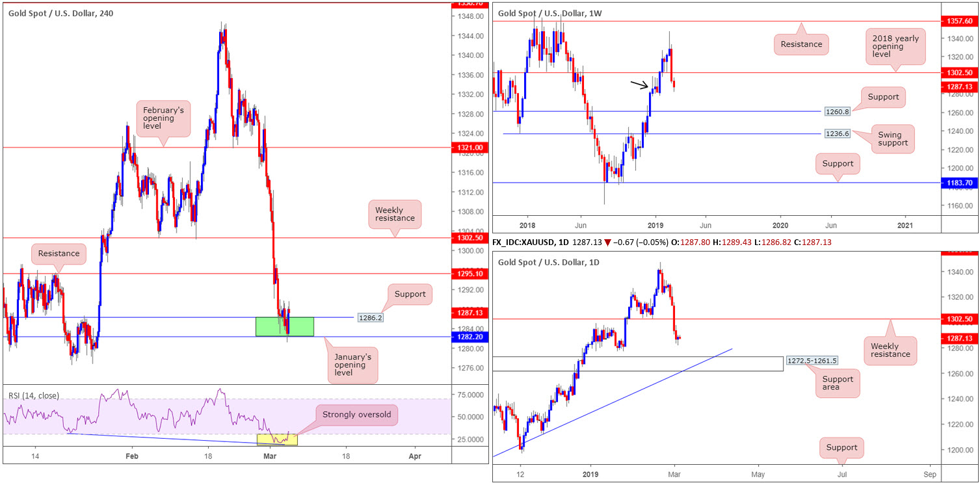The image size is (980, 483).
Task: Click the 1183.70 blue price label
Action: [960, 183]
